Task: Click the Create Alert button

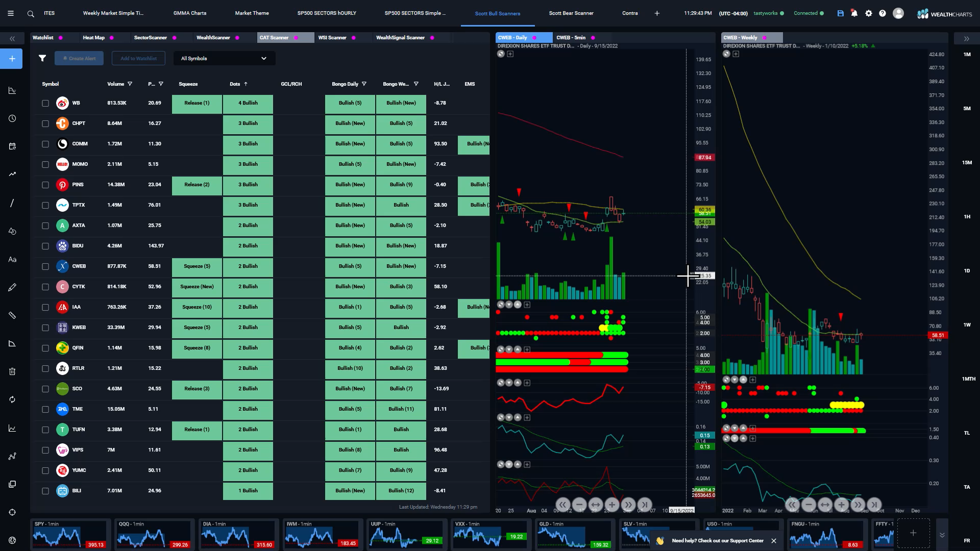Action: tap(79, 58)
